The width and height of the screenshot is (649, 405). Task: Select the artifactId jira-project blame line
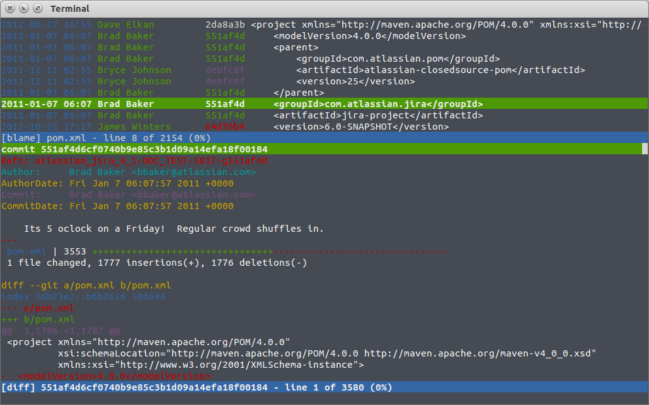(x=324, y=115)
